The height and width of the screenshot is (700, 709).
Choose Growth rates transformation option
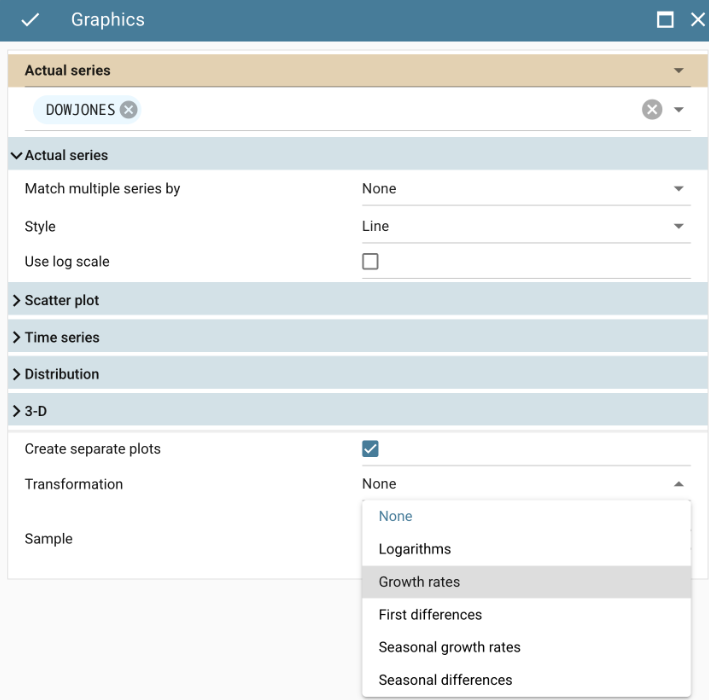pos(419,582)
